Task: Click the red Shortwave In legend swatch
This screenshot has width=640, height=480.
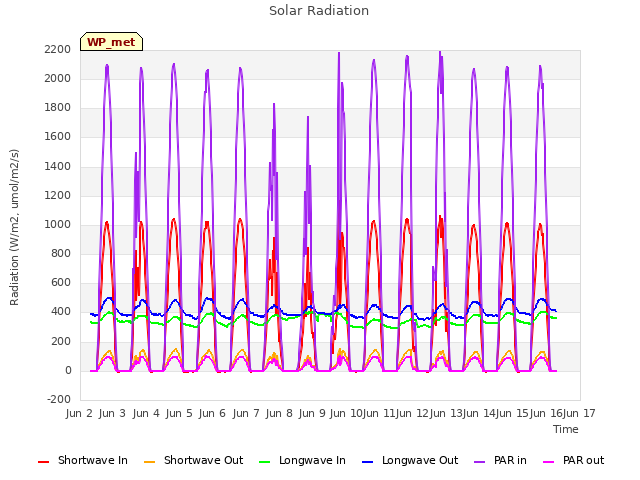Action: 43,462
